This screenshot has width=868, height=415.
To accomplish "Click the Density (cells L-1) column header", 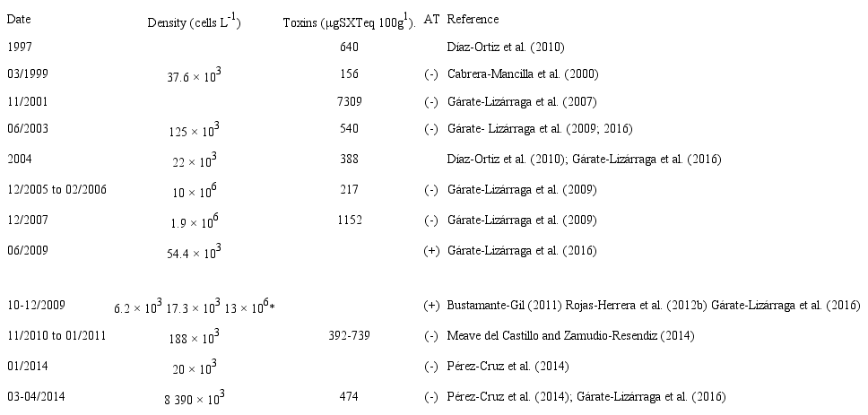I will tap(195, 22).
